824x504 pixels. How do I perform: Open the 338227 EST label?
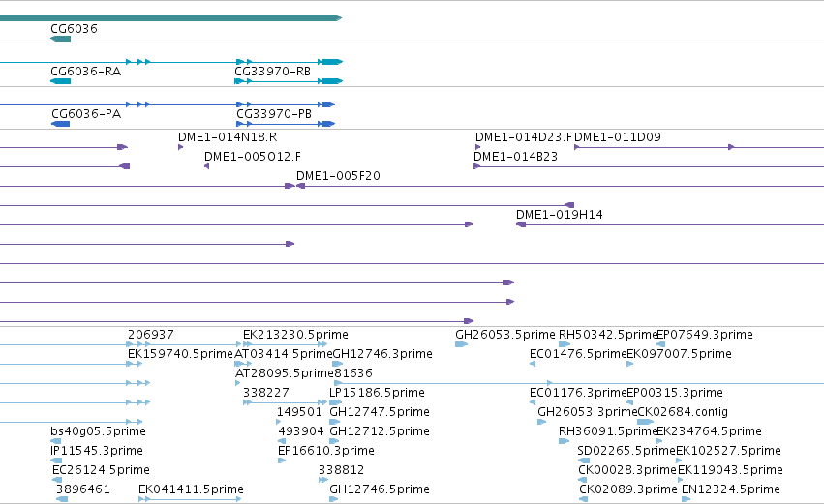pos(266,393)
